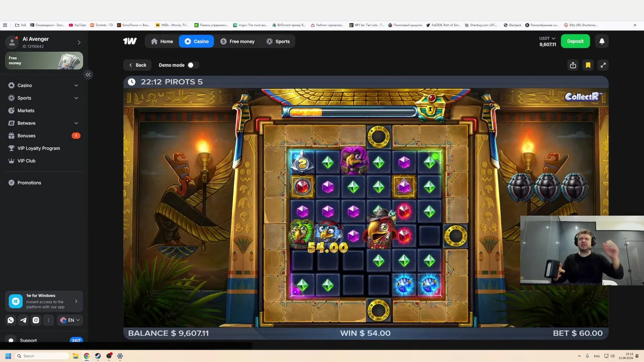Click the Bonuses sidebar icon
The image size is (644, 362).
click(x=12, y=136)
